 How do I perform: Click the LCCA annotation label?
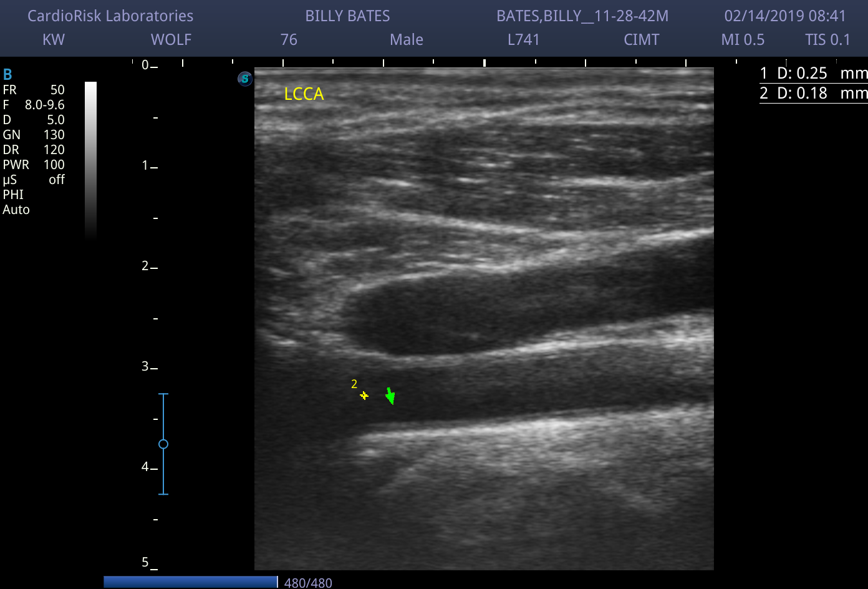point(304,94)
